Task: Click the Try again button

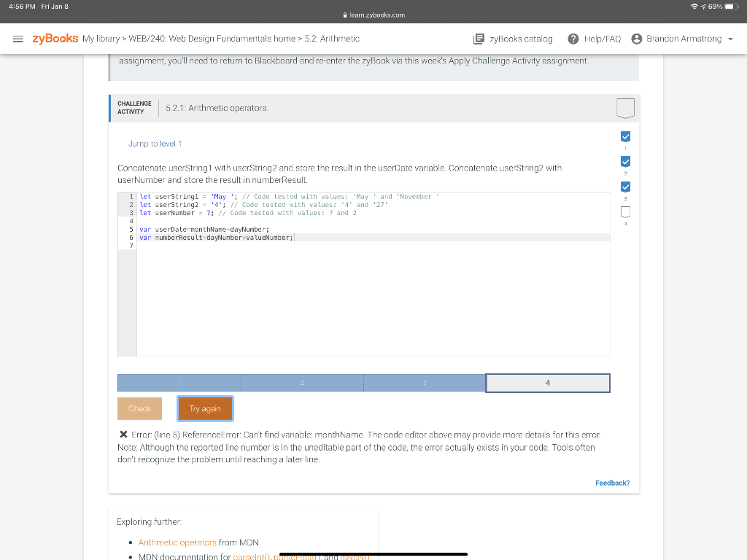Action: pos(205,409)
